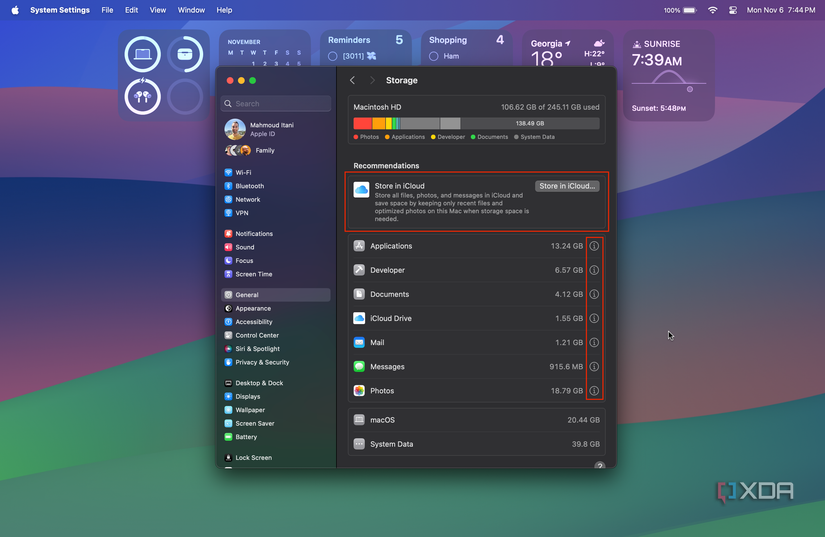825x537 pixels.
Task: Open Control Center from menu bar
Action: [732, 10]
